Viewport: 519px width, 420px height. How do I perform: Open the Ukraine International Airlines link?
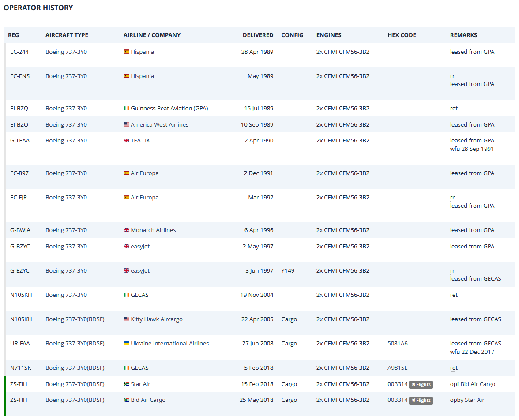[169, 343]
